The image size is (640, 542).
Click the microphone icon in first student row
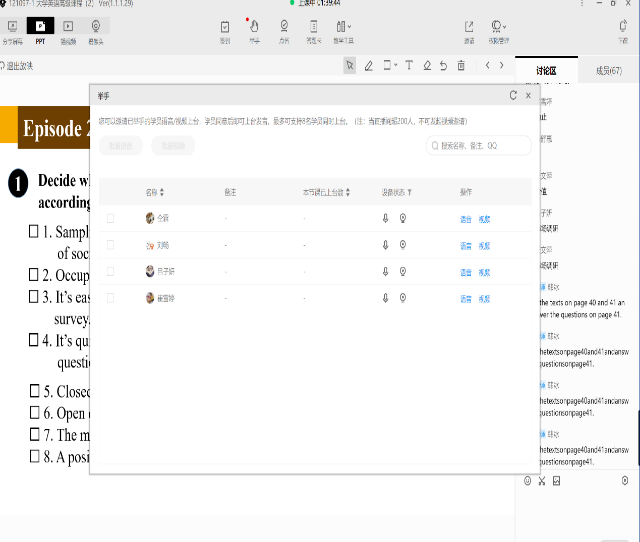pyautogui.click(x=386, y=218)
